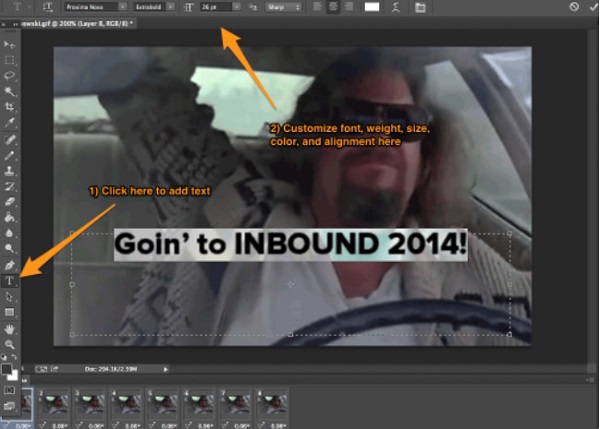Select the History Brush tool
This screenshot has width=600, height=429.
[x=9, y=186]
